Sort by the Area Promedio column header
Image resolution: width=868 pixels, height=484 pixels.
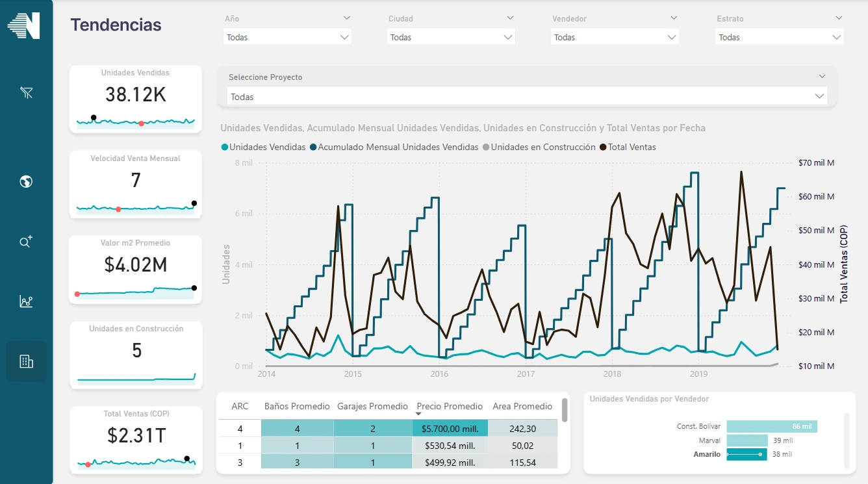tap(522, 407)
